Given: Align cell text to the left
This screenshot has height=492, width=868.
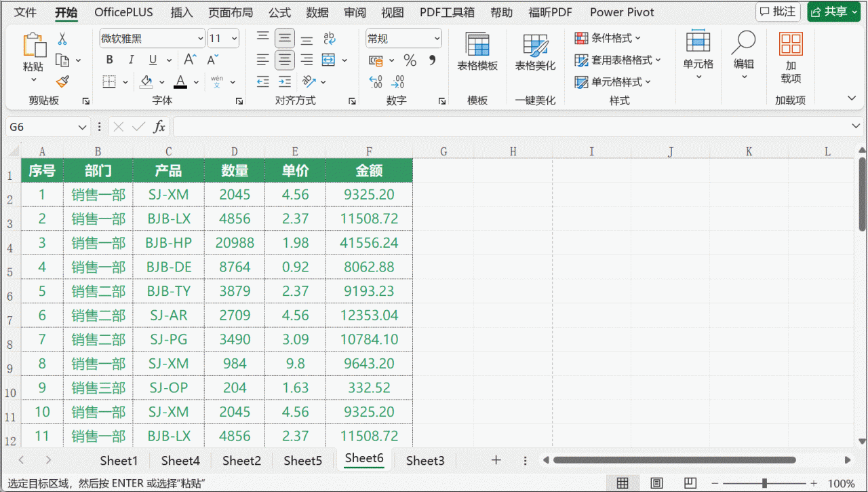Looking at the screenshot, I should point(263,60).
